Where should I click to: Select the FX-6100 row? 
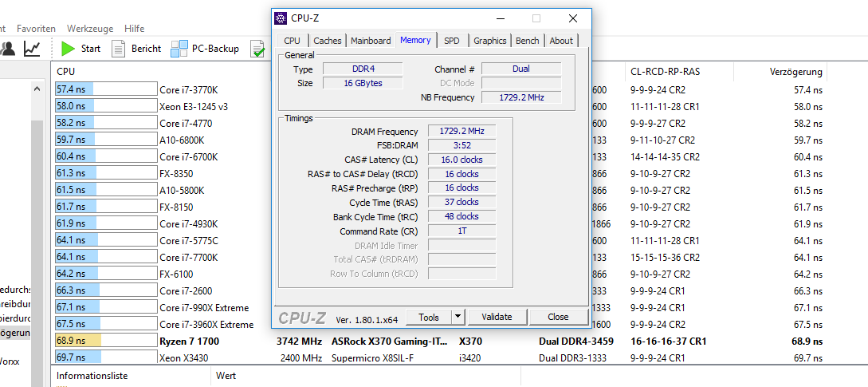(441, 274)
